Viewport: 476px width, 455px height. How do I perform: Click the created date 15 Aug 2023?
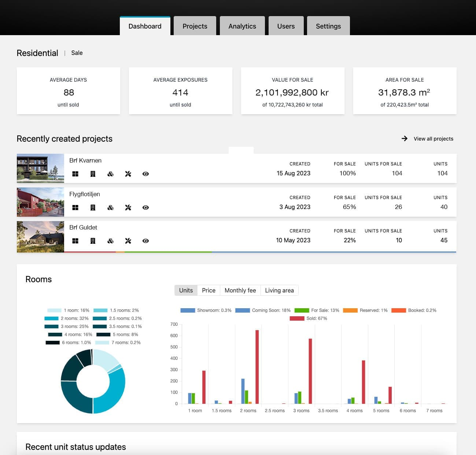[x=294, y=174]
